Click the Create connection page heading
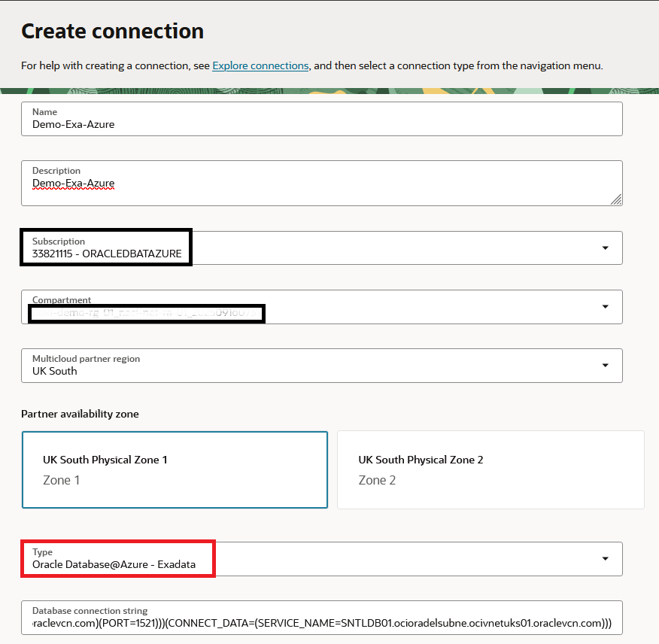This screenshot has height=644, width=659. [x=112, y=31]
